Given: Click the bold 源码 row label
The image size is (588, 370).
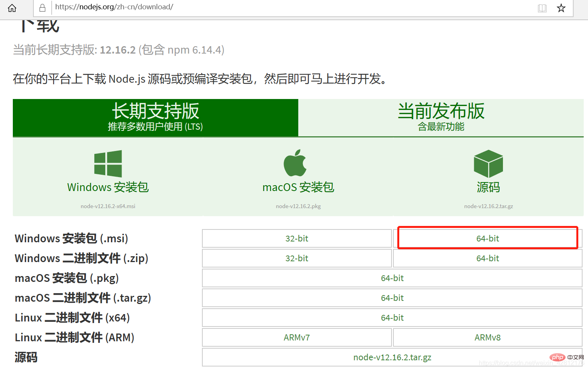Looking at the screenshot, I should point(26,357).
